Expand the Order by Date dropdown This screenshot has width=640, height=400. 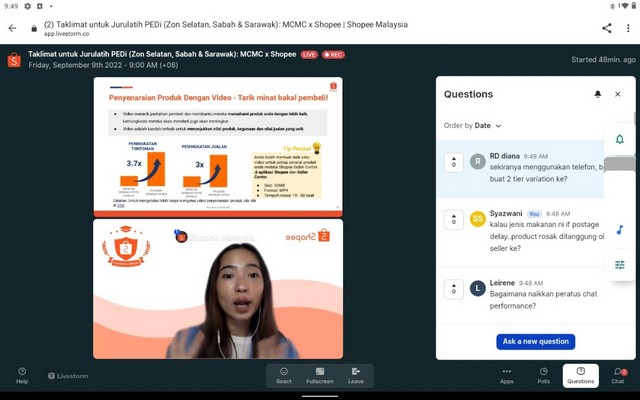[473, 126]
